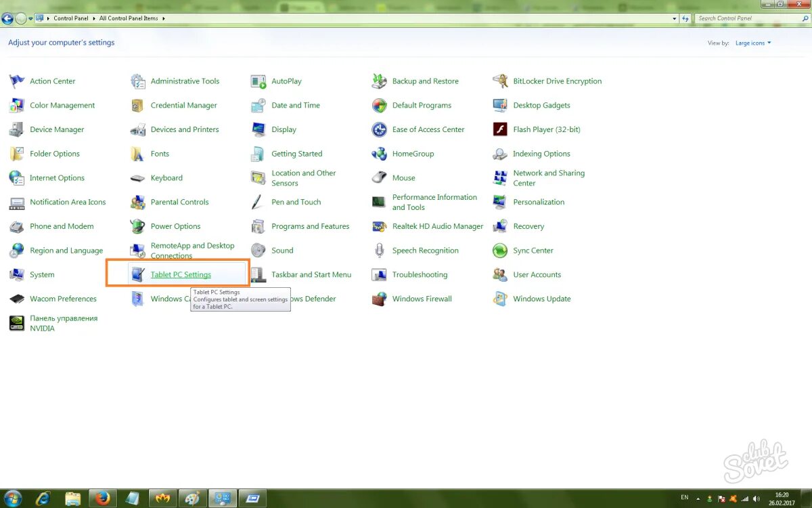Screen dimensions: 812x508
Task: Click the Phone and Modem link
Action: pos(62,226)
